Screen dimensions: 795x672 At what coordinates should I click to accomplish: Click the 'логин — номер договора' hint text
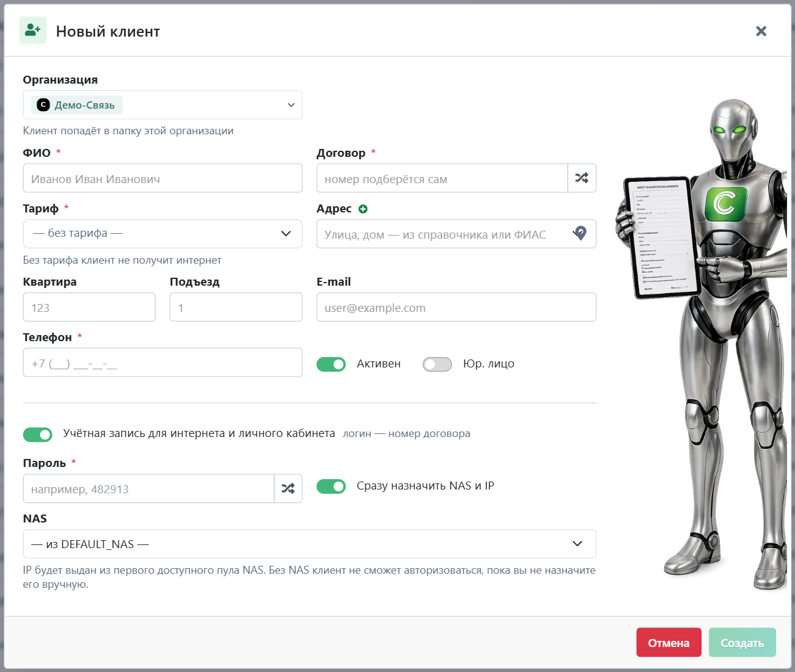[406, 433]
